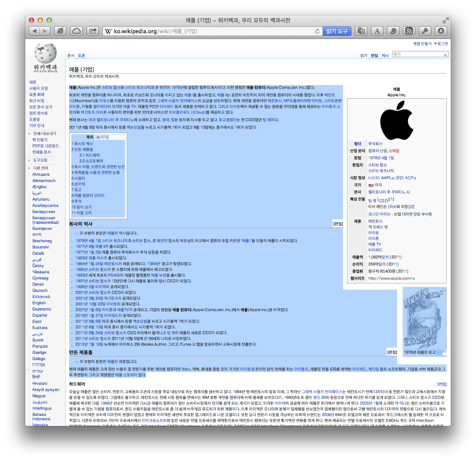The width and height of the screenshot is (476, 461).
Task: Click 편집 link beside 만든 제품들 heading
Action: [x=392, y=353]
